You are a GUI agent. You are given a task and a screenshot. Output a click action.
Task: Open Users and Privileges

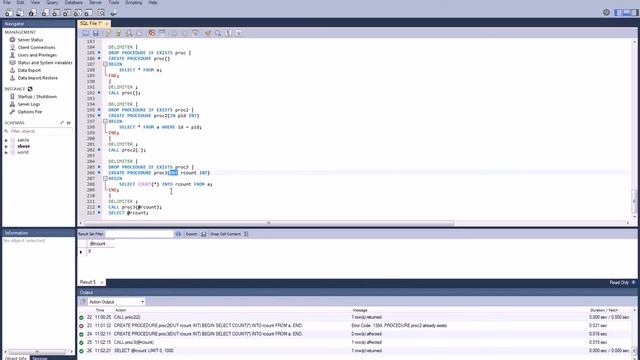point(37,55)
